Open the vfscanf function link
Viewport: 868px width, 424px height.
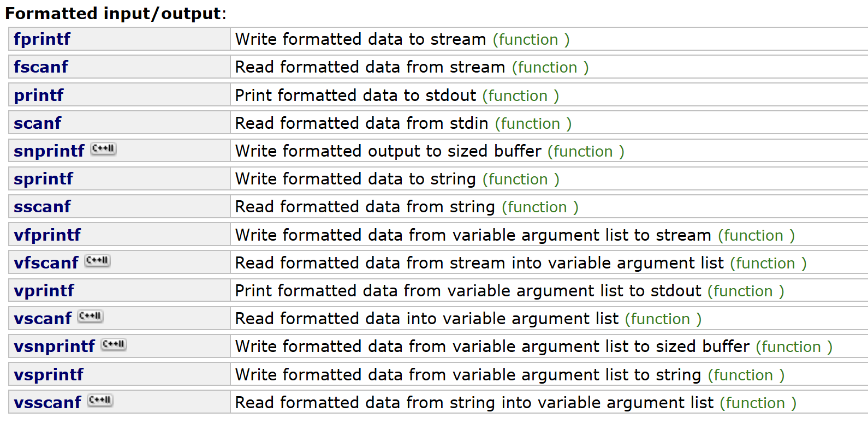[x=46, y=263]
